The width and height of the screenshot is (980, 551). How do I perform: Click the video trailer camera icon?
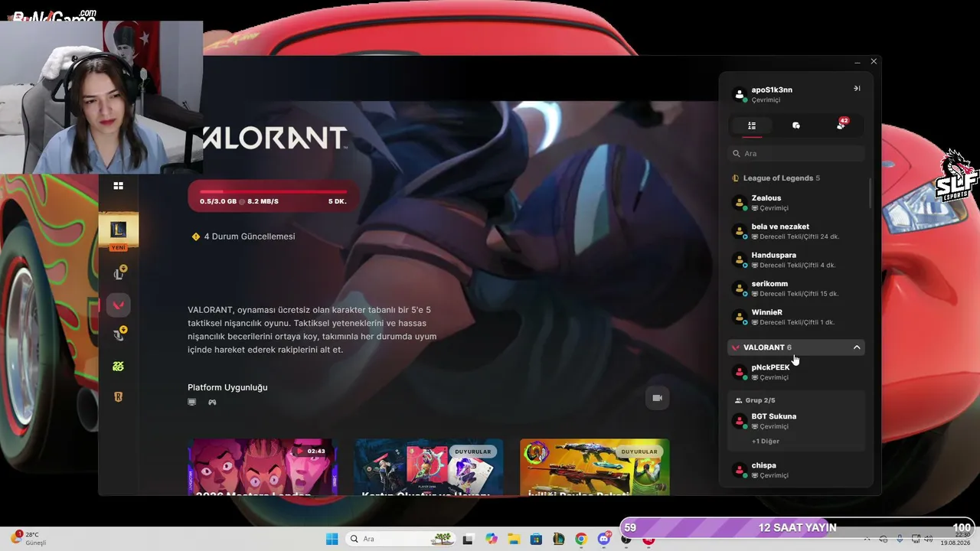657,398
